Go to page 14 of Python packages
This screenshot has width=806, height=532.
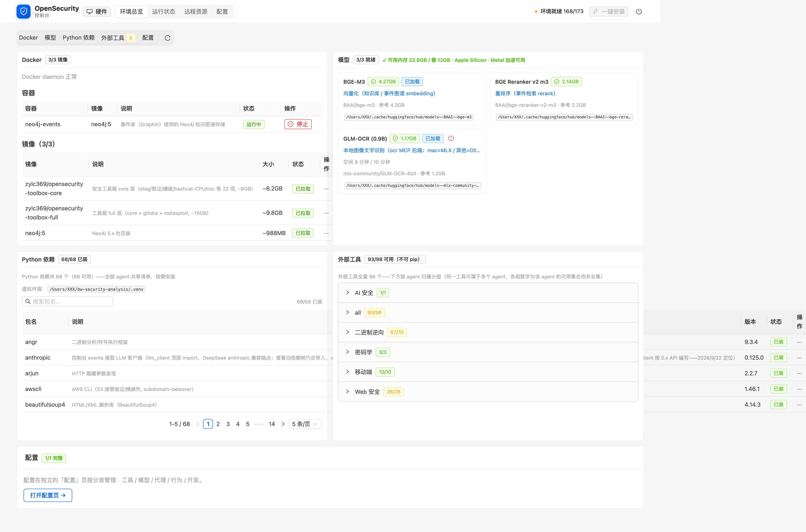(272, 424)
